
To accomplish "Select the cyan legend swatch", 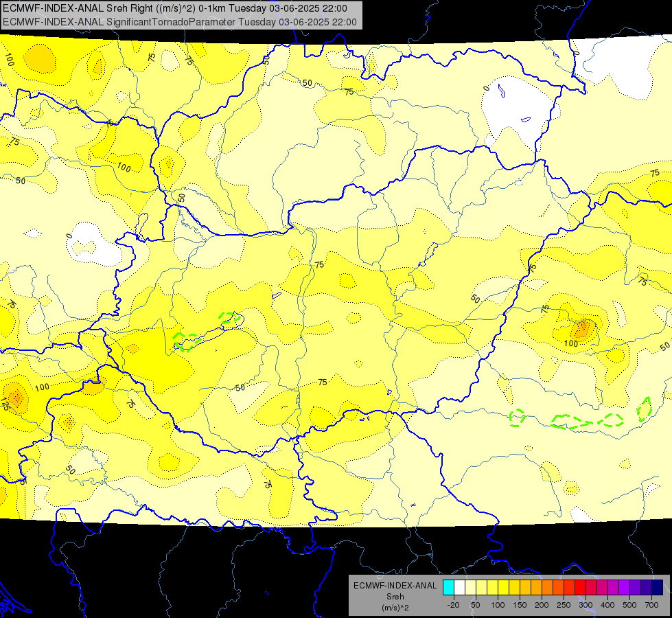I will [x=448, y=587].
